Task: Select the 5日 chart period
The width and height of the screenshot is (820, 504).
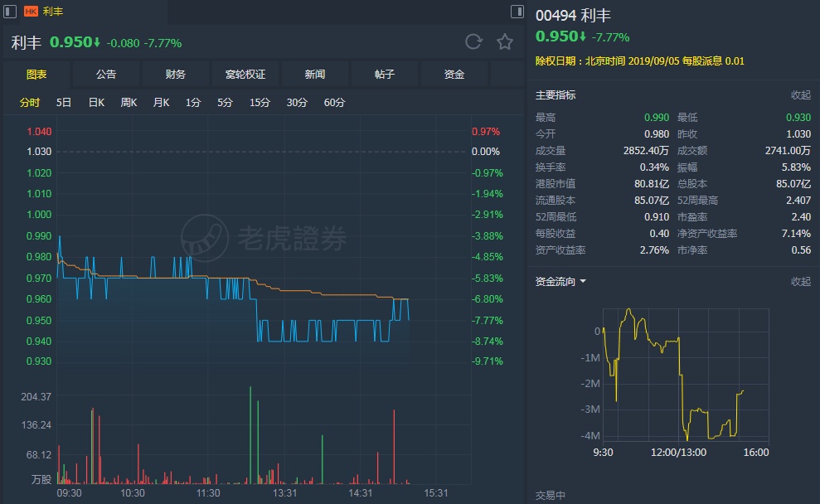Action: point(63,103)
